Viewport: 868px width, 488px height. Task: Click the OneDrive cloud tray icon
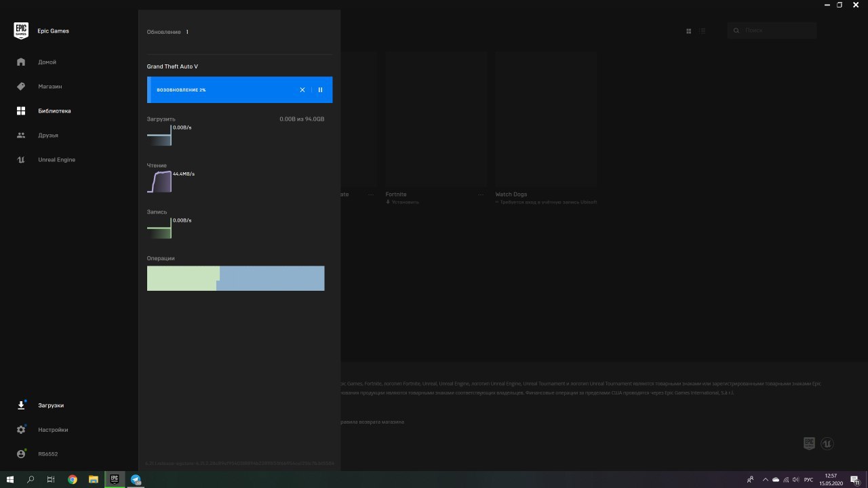[x=776, y=479]
